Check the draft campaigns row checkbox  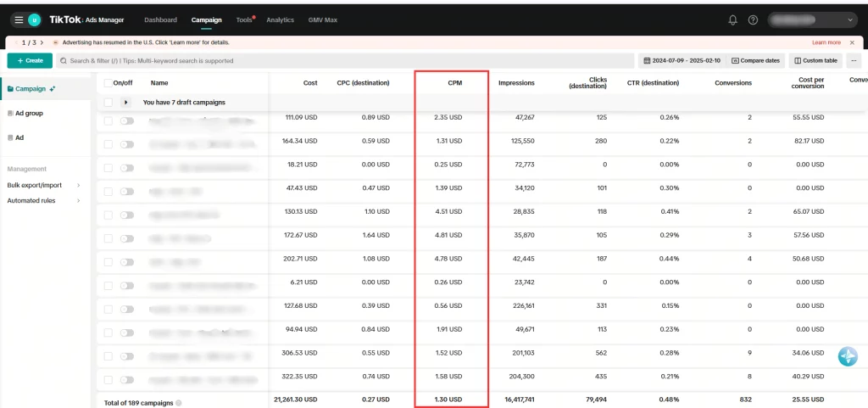click(x=108, y=103)
